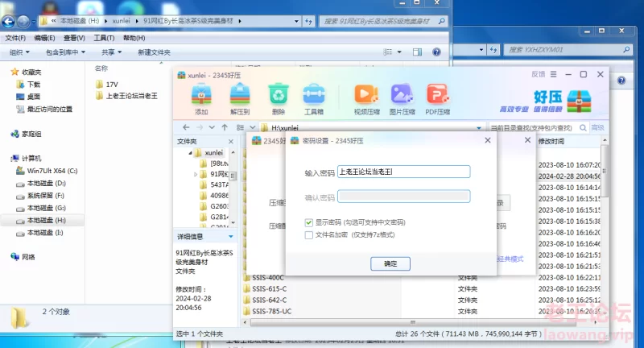Click the view mode icon in 好压 navigation bar
The image size is (644, 348).
coord(240,127)
